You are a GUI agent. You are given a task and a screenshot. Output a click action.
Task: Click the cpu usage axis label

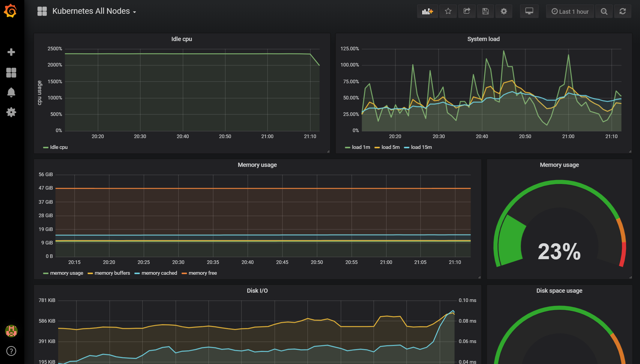pos(39,93)
